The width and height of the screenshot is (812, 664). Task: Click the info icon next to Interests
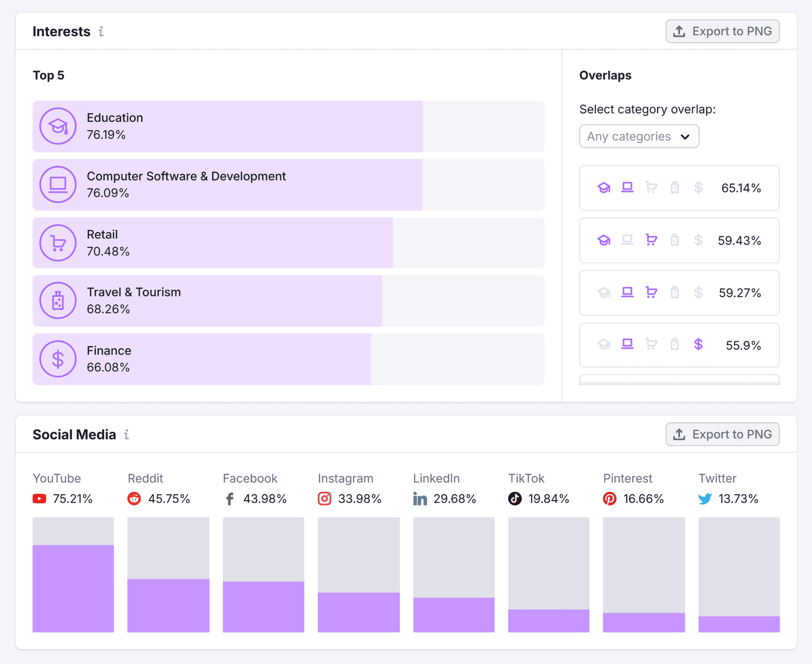(x=101, y=31)
